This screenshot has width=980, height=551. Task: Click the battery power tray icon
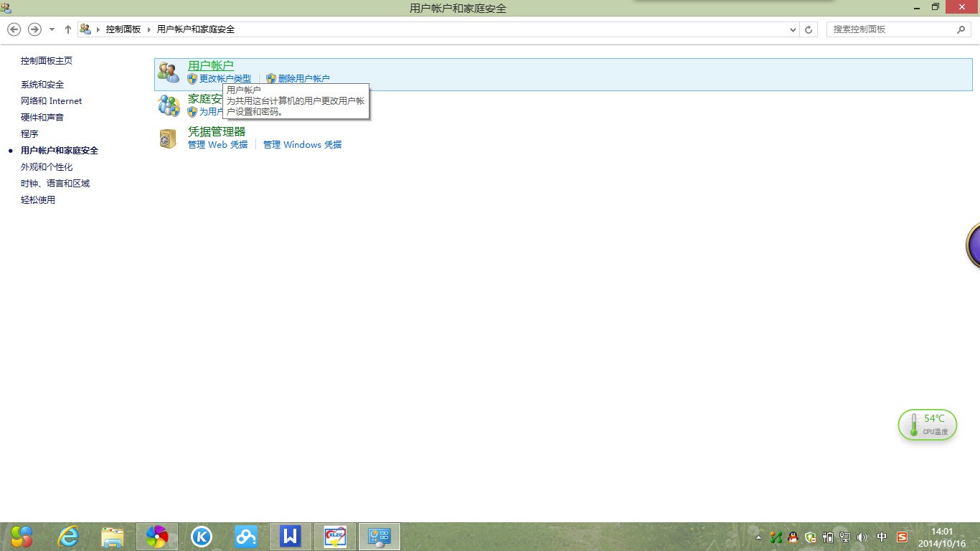click(x=828, y=537)
